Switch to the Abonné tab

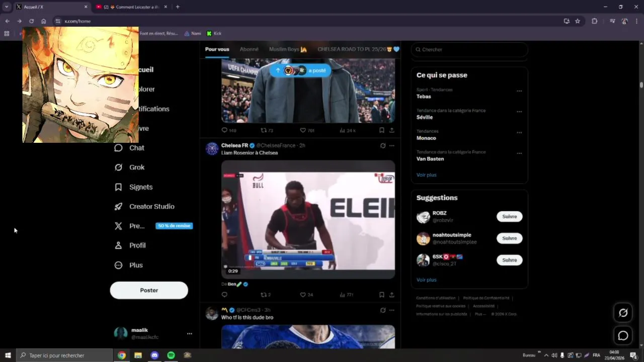click(x=249, y=49)
